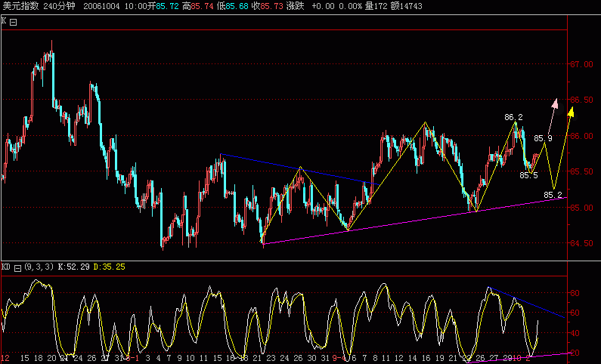Click the 60 level on KD axis
Screen dimensions: 601x364
coord(575,313)
